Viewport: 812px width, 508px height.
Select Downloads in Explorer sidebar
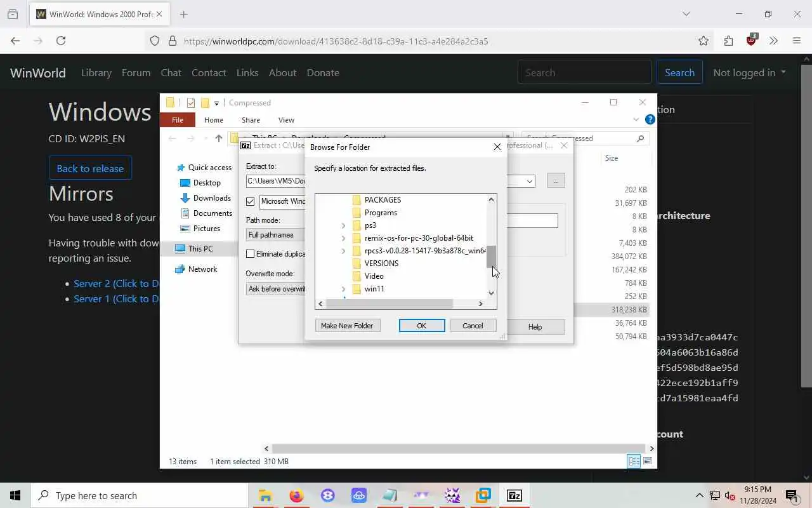click(x=212, y=198)
